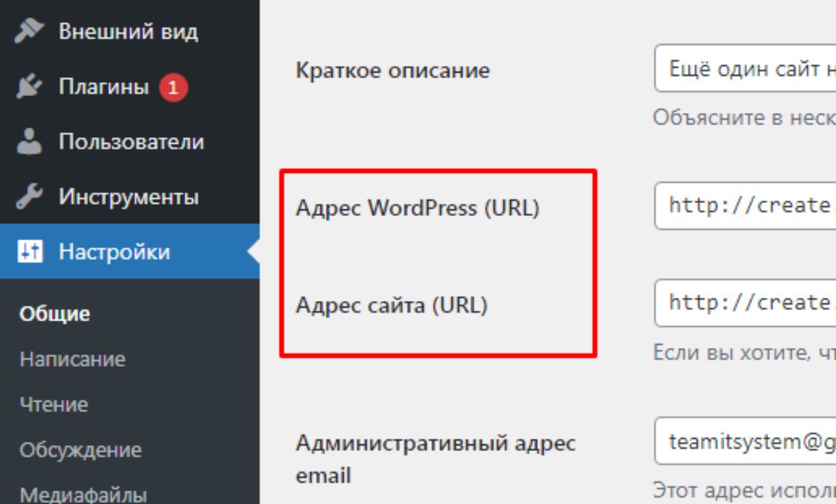Screen dimensions: 836x504
Task: Click the administrative email input field
Action: [745, 441]
